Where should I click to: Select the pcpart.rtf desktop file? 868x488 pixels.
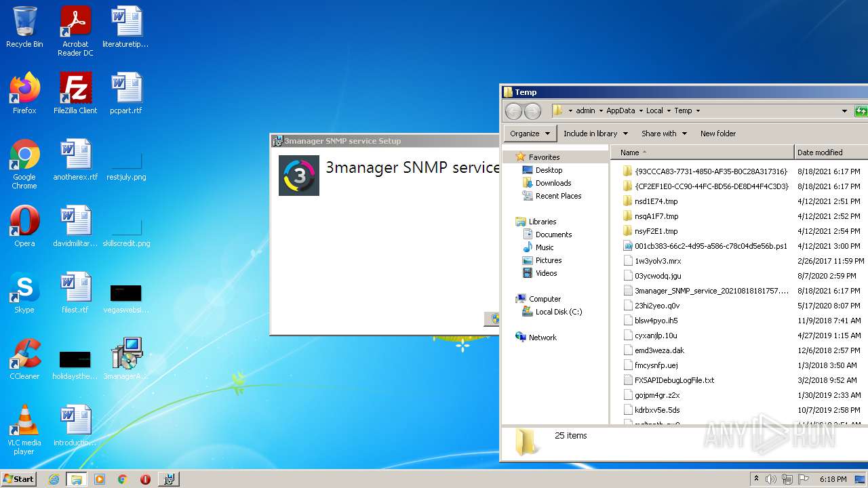(x=125, y=94)
